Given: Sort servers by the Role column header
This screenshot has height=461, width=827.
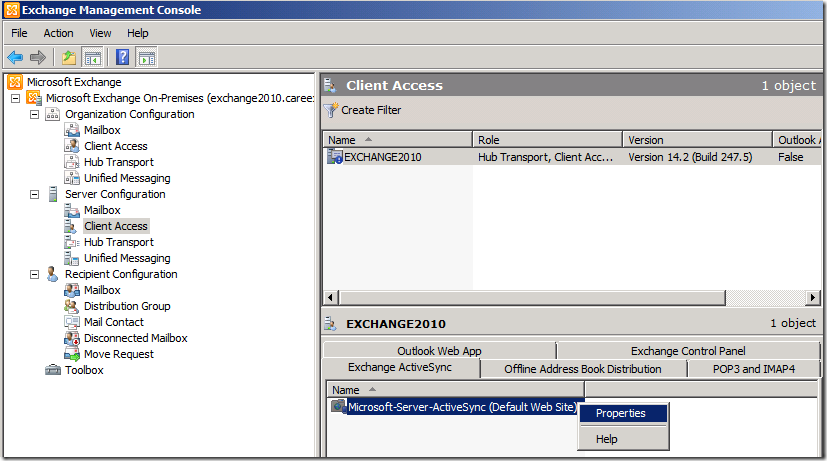Looking at the screenshot, I should [547, 140].
